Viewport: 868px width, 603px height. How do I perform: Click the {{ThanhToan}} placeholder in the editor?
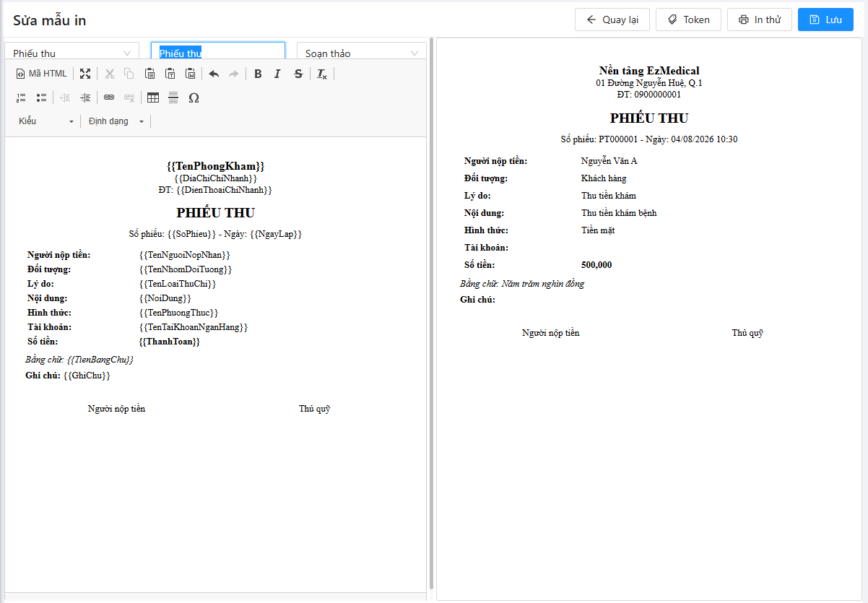[x=170, y=342]
